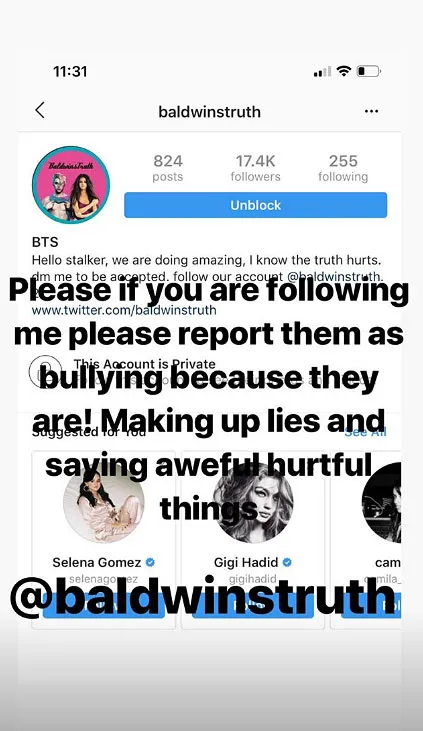This screenshot has height=731, width=423.
Task: Tap the cellular signal bars icon
Action: 322,72
